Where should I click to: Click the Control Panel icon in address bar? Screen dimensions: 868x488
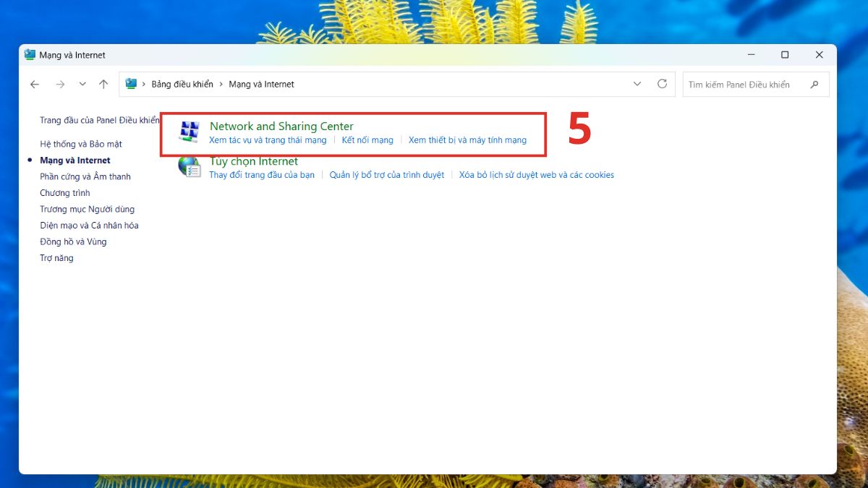tap(131, 84)
